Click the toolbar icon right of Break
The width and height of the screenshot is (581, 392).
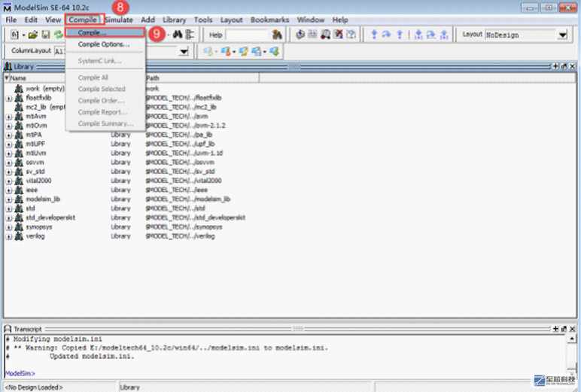point(351,35)
